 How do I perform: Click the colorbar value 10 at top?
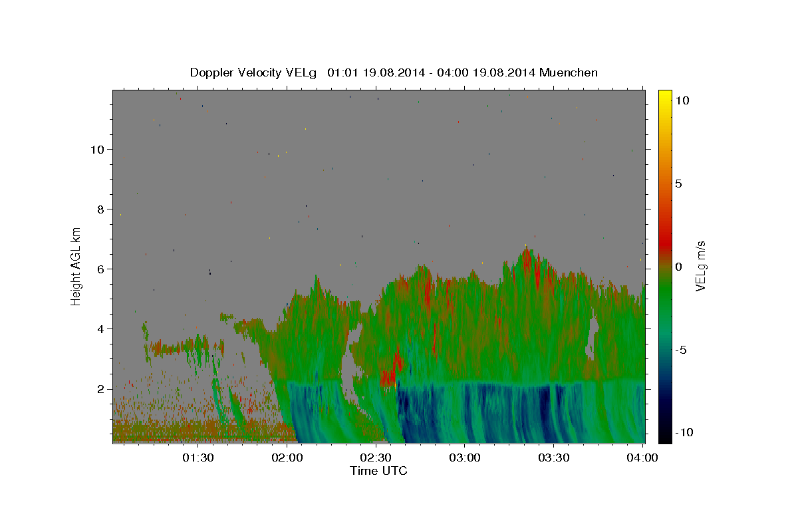682,100
